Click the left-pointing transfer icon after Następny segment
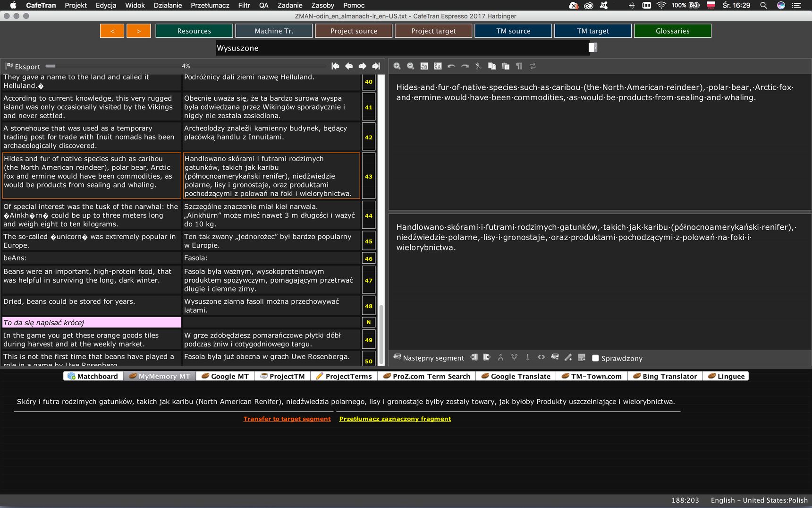This screenshot has width=812, height=508. click(474, 357)
